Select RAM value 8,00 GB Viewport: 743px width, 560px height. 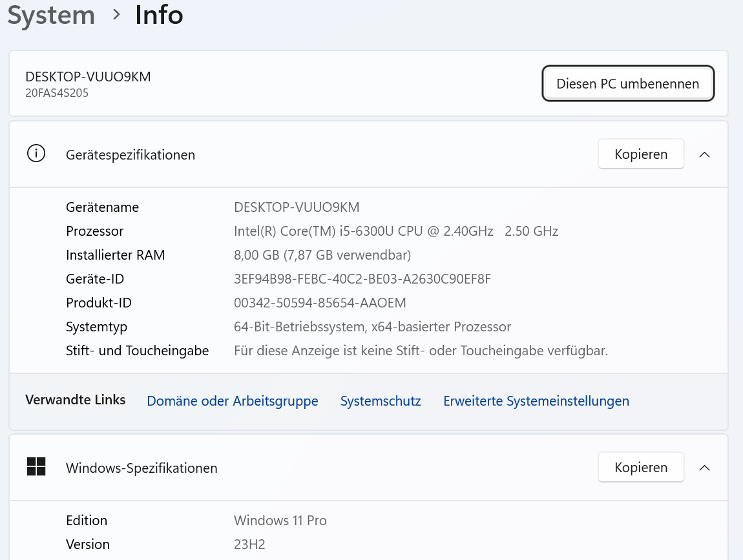322,255
